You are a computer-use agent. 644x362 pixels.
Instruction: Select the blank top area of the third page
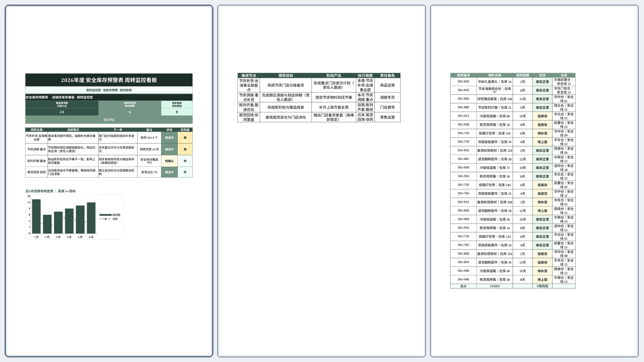click(534, 37)
